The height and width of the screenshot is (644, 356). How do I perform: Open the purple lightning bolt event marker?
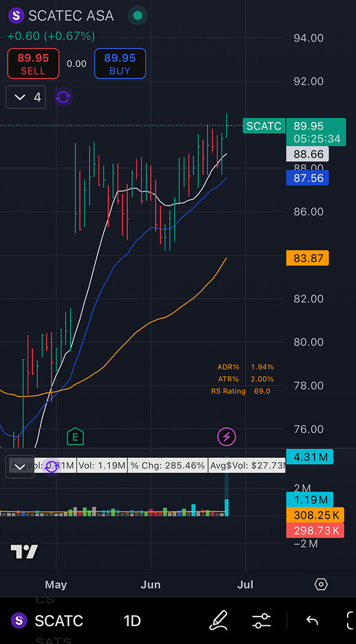227,436
